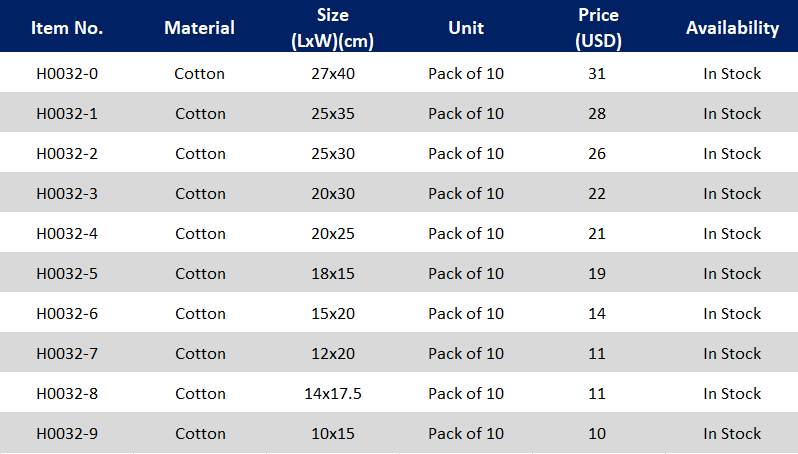Click the Item No. column header
The height and width of the screenshot is (454, 798).
point(67,28)
